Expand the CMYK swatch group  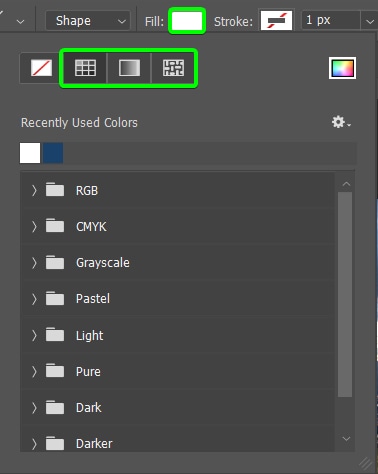pyautogui.click(x=34, y=227)
